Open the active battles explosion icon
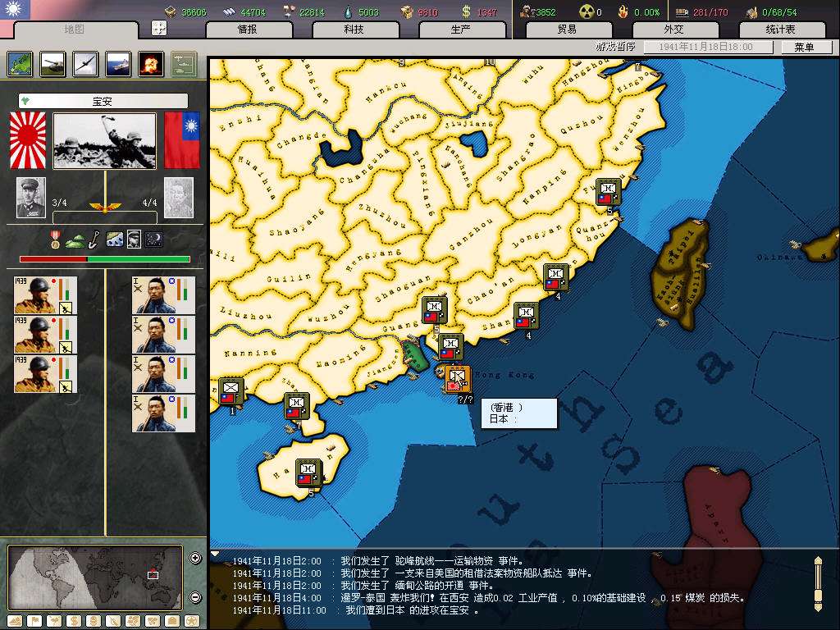 pos(151,64)
